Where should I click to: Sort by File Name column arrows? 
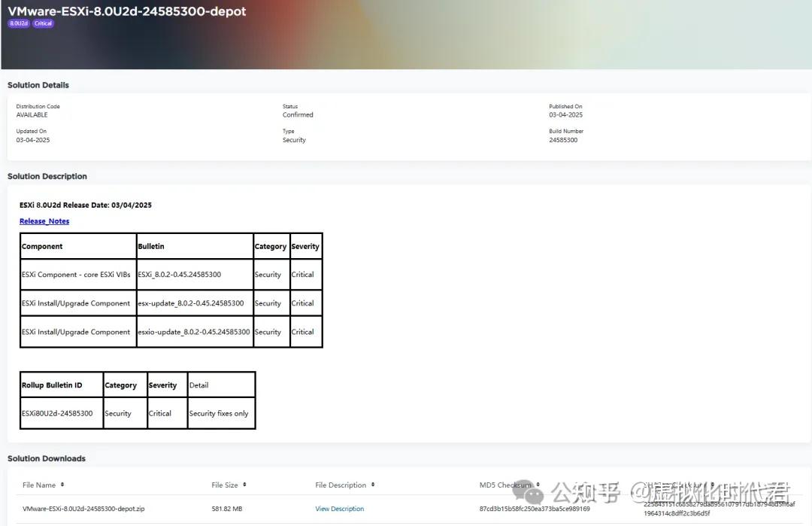pyautogui.click(x=62, y=485)
